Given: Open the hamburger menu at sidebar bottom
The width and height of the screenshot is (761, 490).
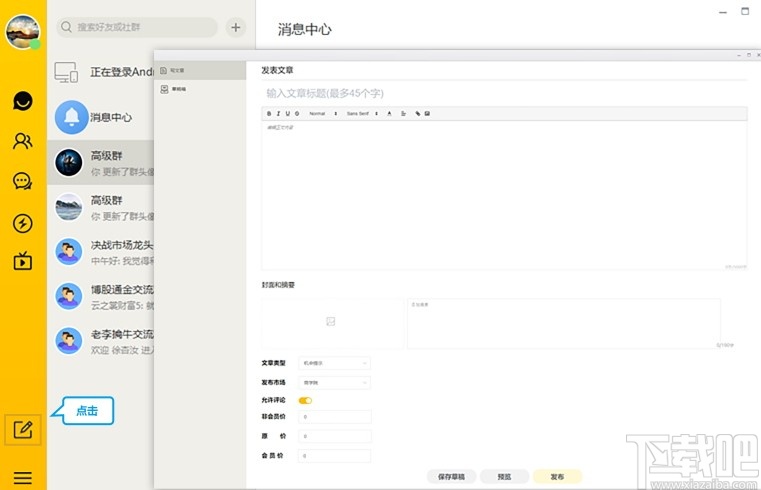Looking at the screenshot, I should 22,478.
